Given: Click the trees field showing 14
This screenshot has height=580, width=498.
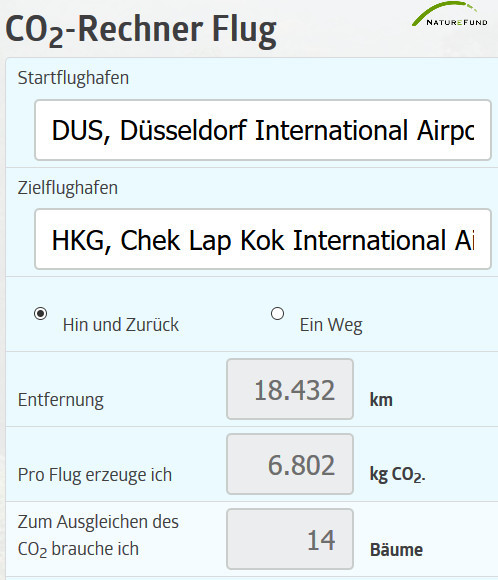Looking at the screenshot, I should click(290, 539).
